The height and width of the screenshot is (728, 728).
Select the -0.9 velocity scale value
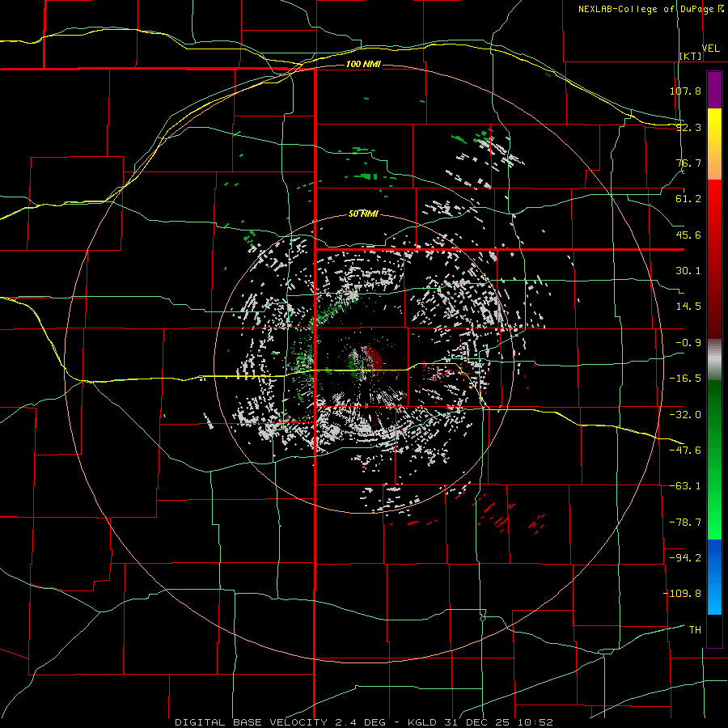coord(688,343)
